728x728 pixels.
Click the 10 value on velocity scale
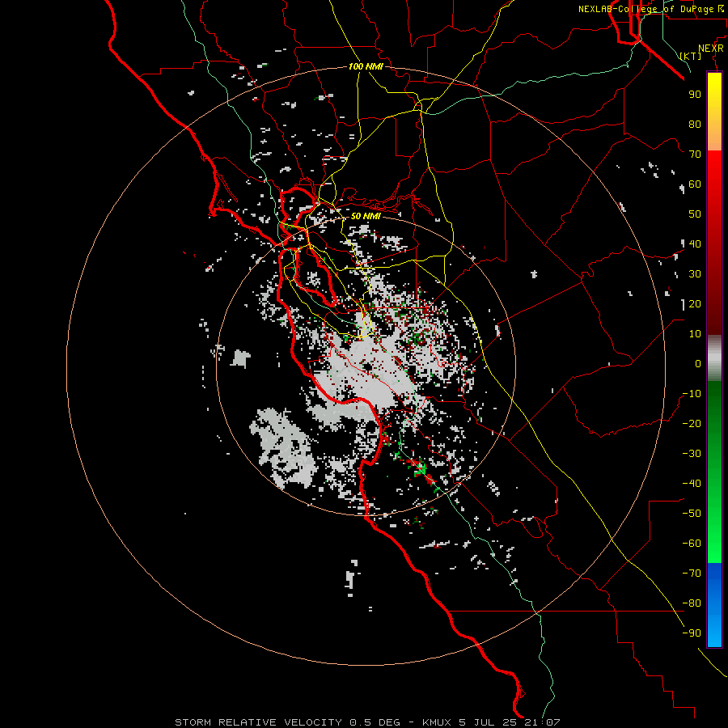coord(695,334)
